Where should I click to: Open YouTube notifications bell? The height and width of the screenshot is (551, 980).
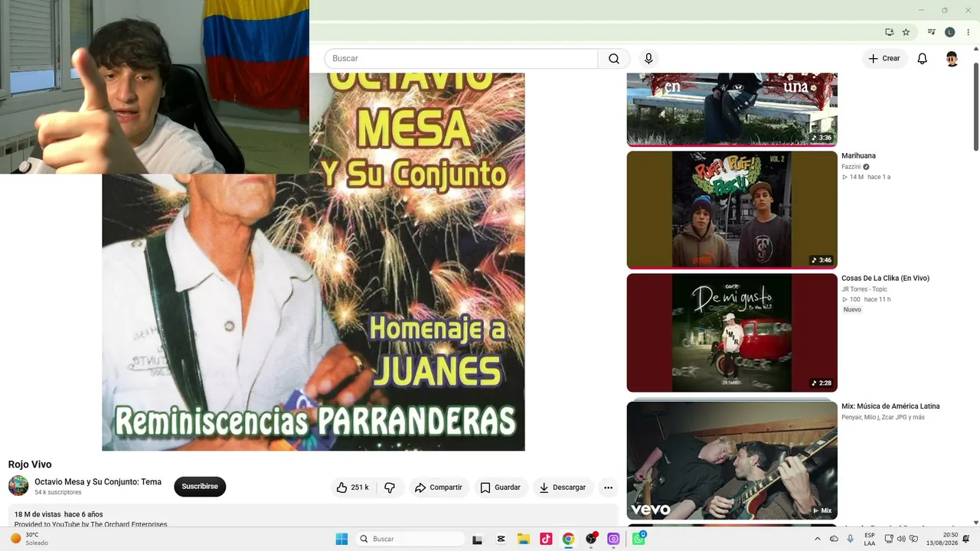pyautogui.click(x=923, y=59)
